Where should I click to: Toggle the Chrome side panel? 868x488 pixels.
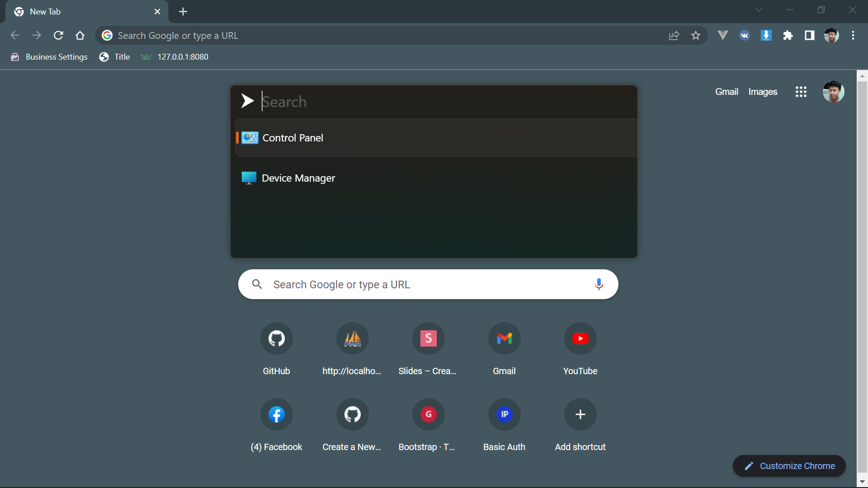[x=809, y=35]
